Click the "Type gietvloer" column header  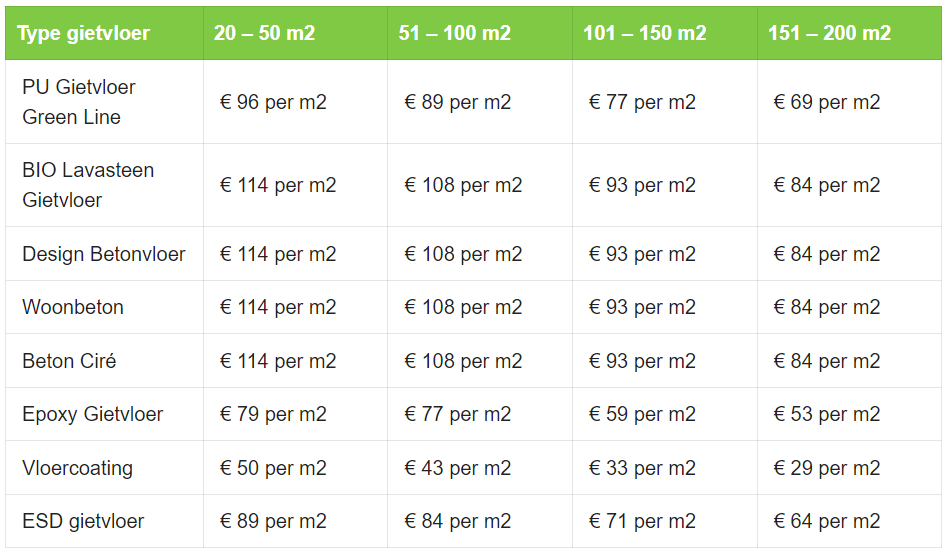[84, 33]
